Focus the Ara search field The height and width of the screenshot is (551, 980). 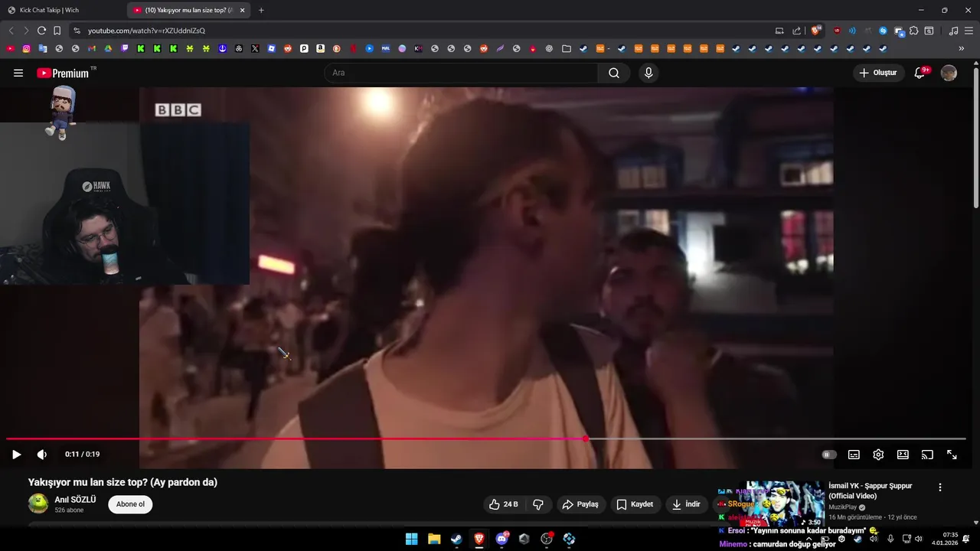click(461, 73)
